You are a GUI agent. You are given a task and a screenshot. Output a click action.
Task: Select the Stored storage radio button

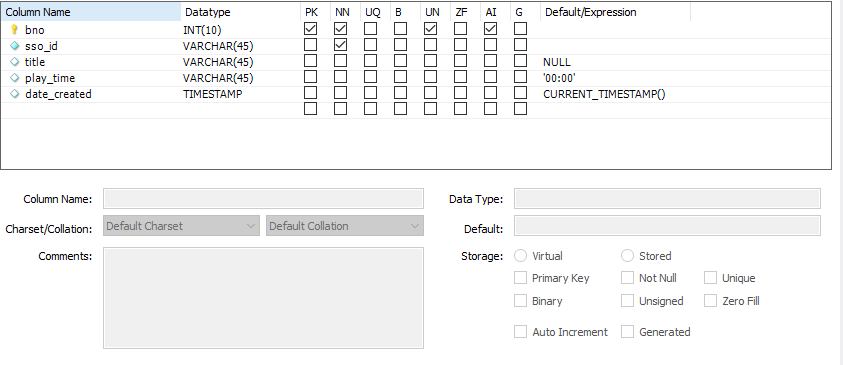627,256
